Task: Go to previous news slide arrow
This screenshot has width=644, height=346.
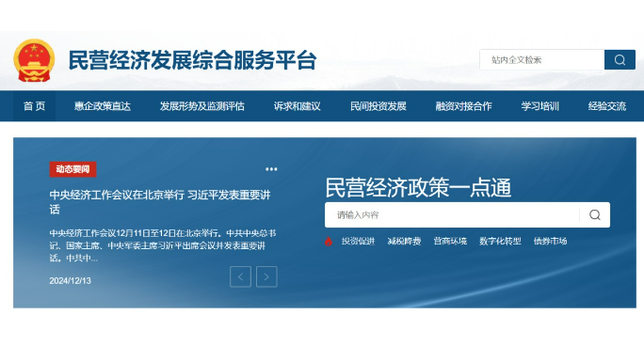Action: pos(240,276)
